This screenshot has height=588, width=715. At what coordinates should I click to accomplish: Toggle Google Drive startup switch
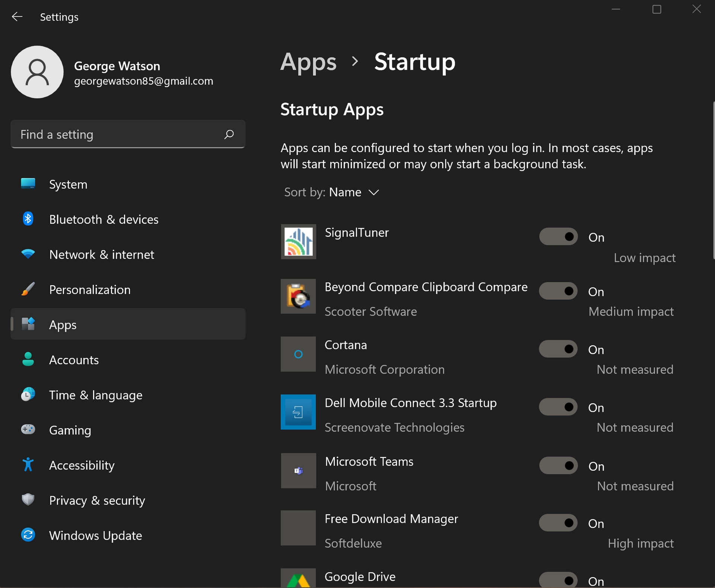pos(559,581)
